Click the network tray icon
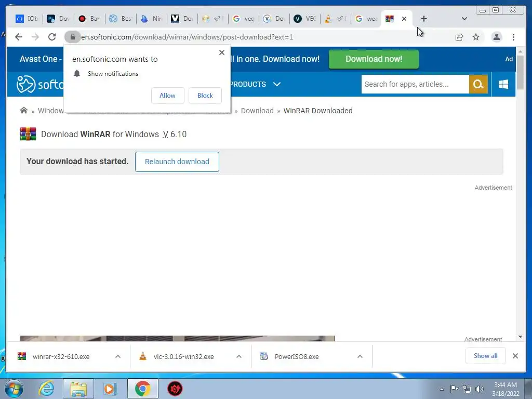Image resolution: width=532 pixels, height=399 pixels. (467, 389)
